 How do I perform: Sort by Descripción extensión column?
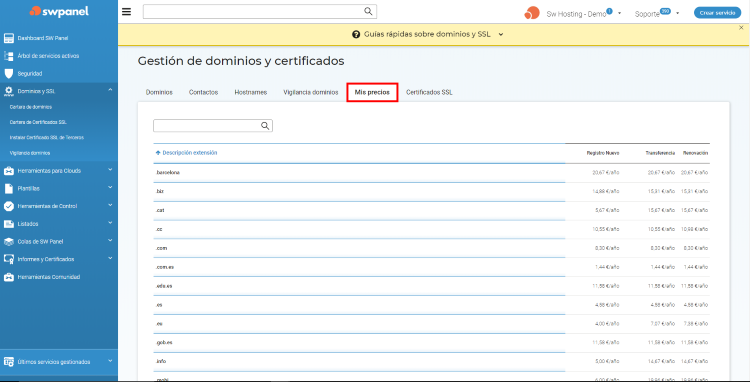click(189, 153)
